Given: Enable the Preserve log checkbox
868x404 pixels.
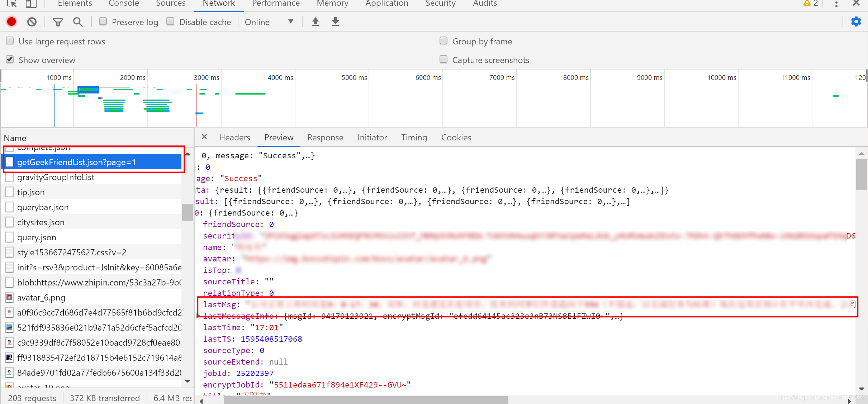Looking at the screenshot, I should pos(103,21).
